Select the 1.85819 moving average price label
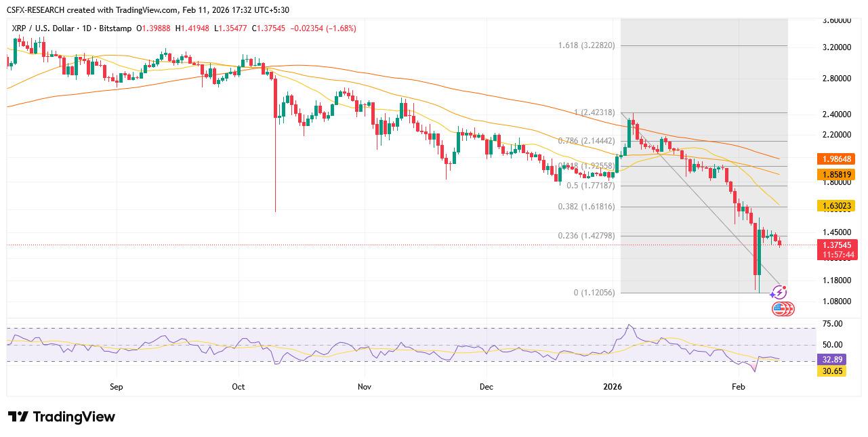This screenshot has height=437, width=868. coord(836,174)
